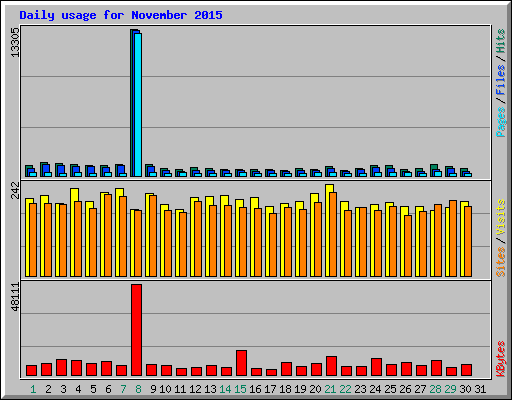Click the green day label 21
This screenshot has height=400, width=512.
click(x=330, y=389)
